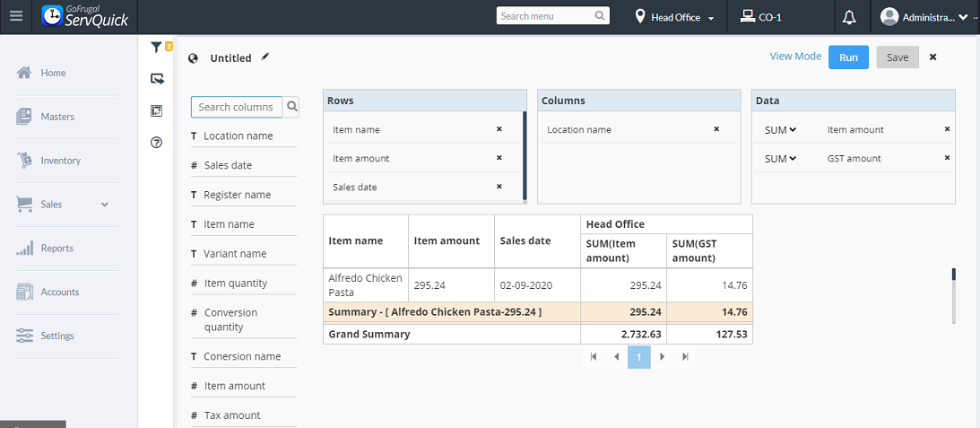The height and width of the screenshot is (428, 980).
Task: Go to Inventory in the sidebar
Action: (60, 161)
